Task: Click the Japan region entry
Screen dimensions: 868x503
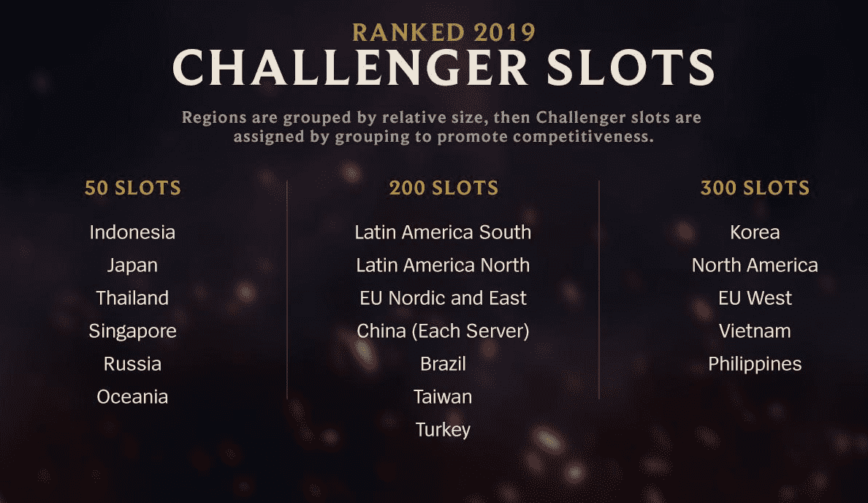Action: 132,265
